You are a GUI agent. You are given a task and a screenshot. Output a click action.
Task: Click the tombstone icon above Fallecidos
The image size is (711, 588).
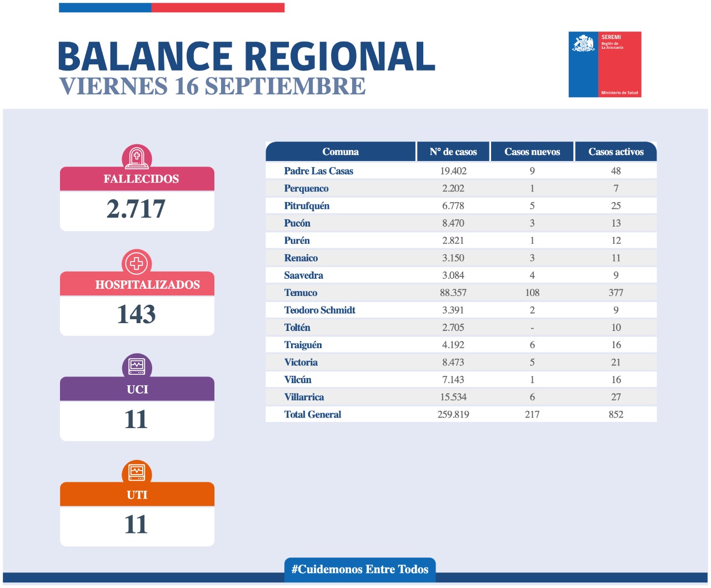click(137, 158)
